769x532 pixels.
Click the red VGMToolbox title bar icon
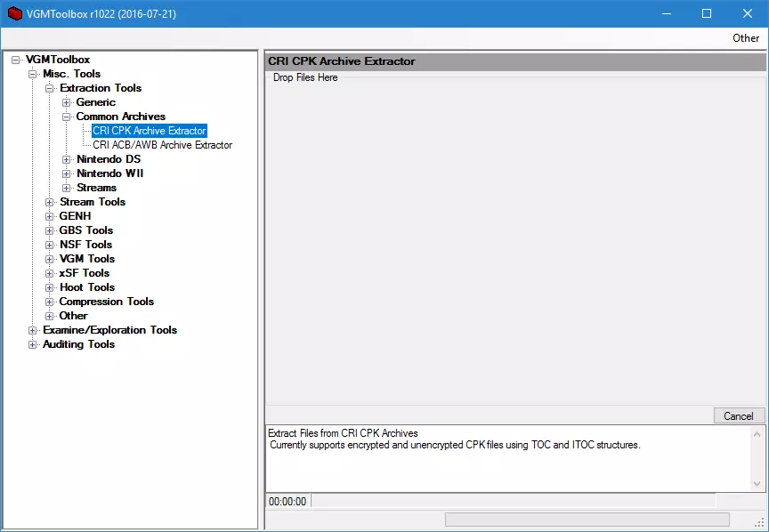15,13
